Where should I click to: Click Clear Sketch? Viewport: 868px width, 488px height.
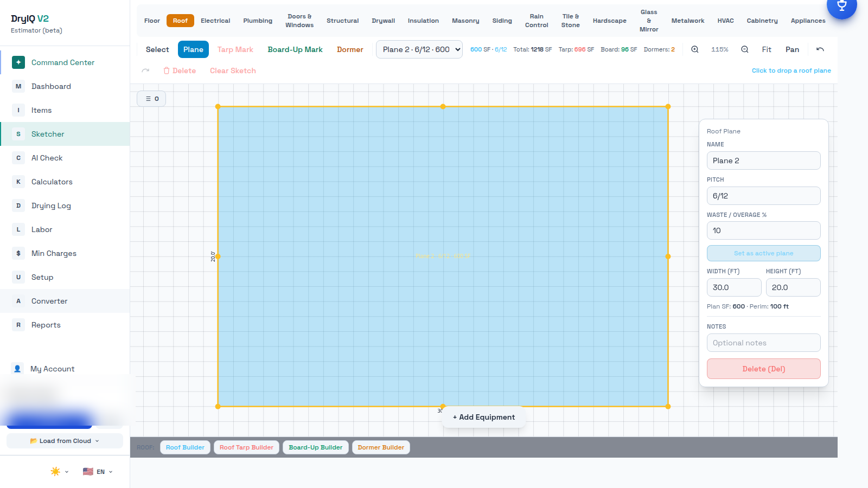[233, 70]
